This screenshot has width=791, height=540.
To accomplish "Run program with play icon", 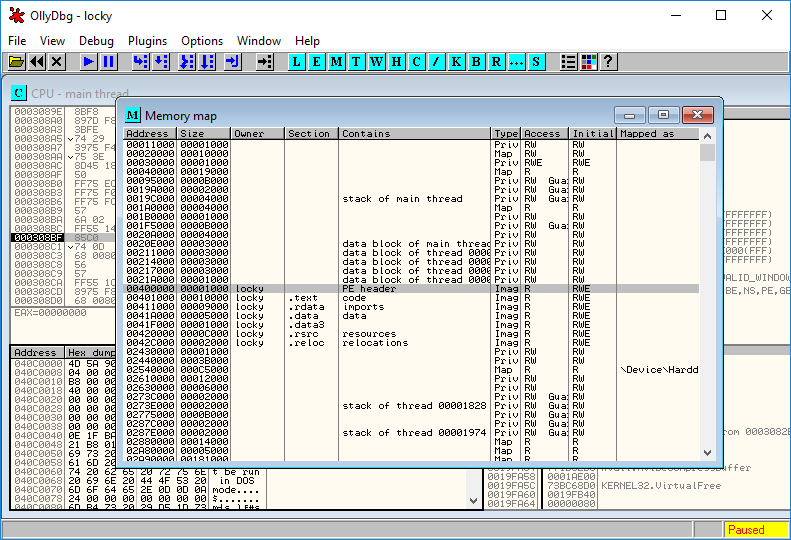I will 88,62.
